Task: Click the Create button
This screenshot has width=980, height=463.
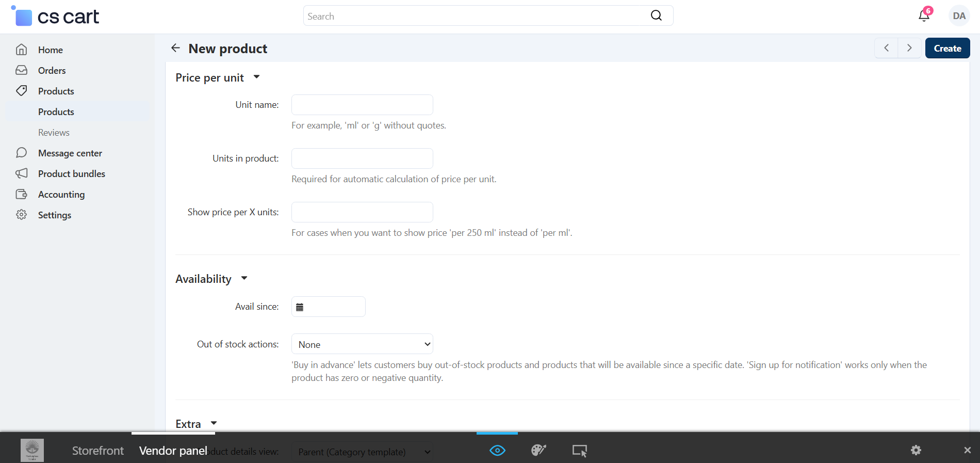Action: click(x=947, y=48)
